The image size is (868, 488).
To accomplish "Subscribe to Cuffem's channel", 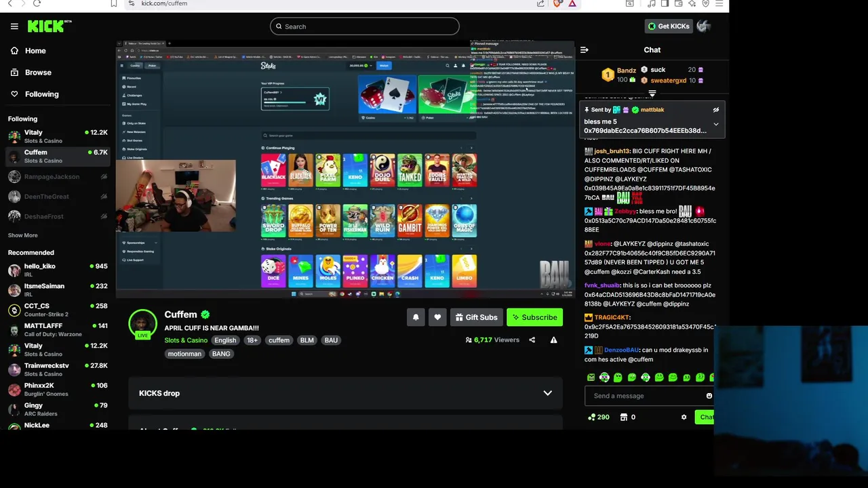I will [534, 317].
